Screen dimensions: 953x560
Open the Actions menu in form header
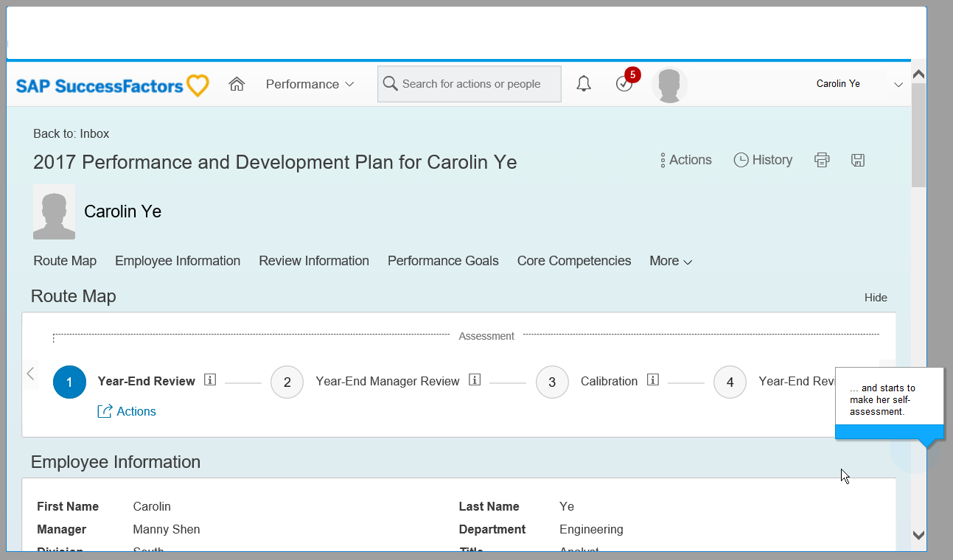click(x=686, y=160)
